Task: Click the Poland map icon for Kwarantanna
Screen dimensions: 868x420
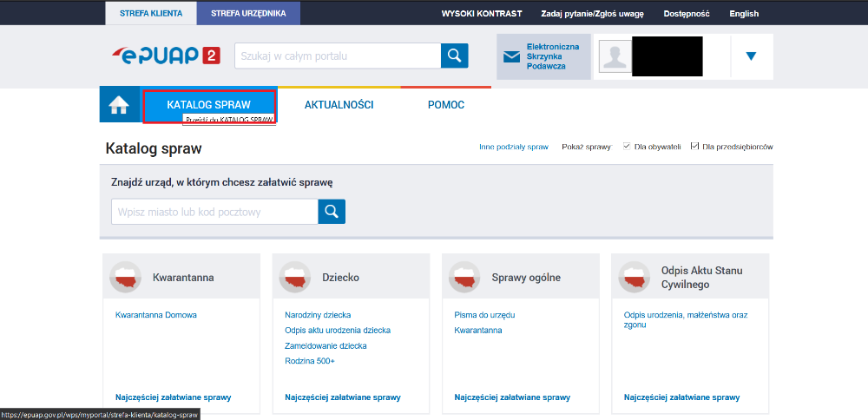Action: pyautogui.click(x=126, y=278)
